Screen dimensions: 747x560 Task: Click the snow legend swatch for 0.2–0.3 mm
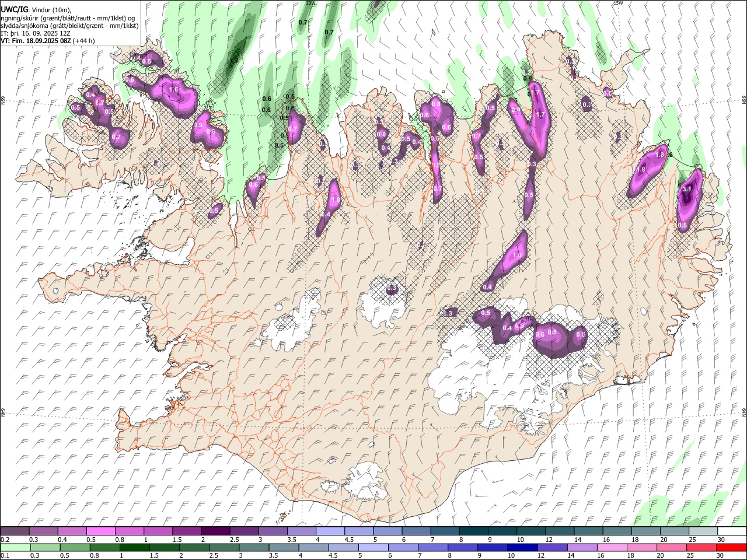(15, 531)
